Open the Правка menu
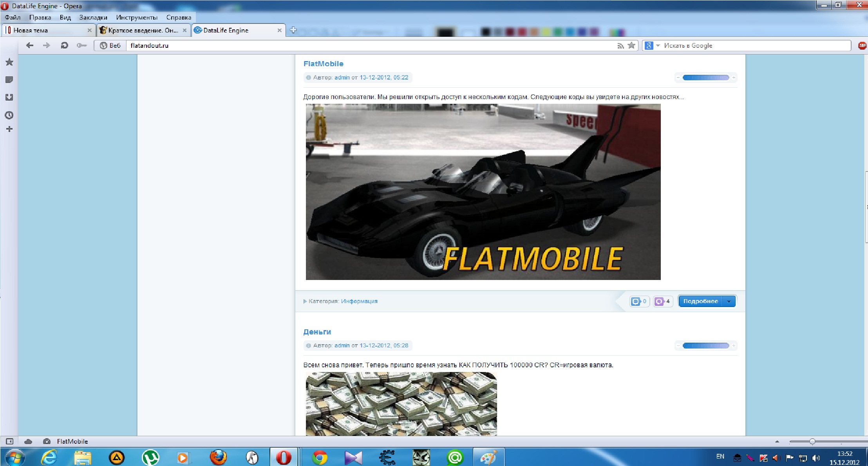The width and height of the screenshot is (868, 466). coord(40,17)
